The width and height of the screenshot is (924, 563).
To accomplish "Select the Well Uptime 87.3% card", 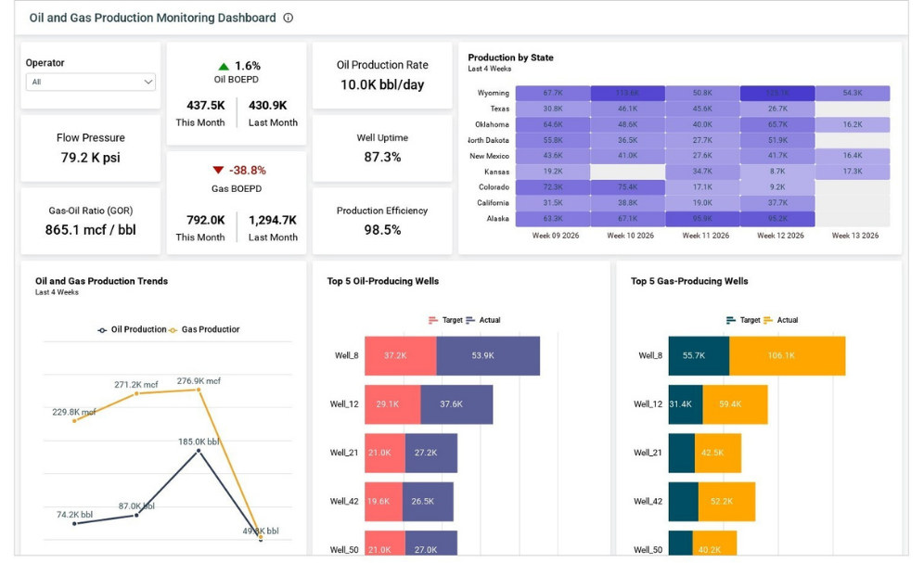I will 382,148.
